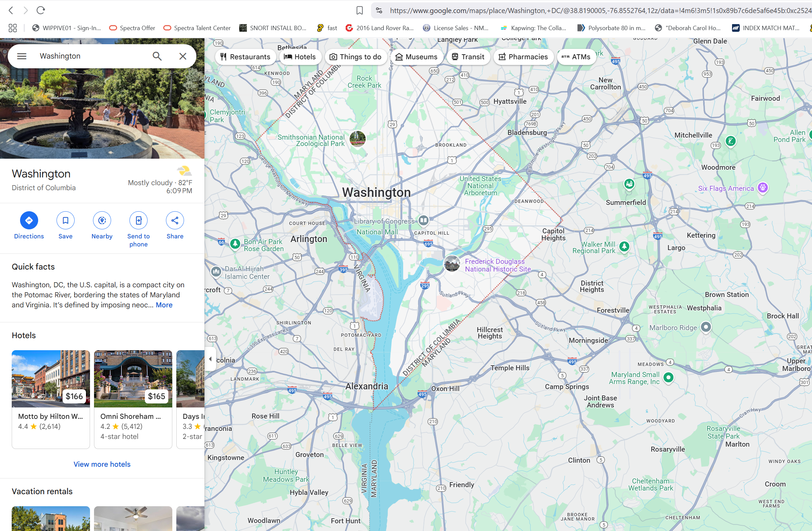Open Spectra Talent Center bookmark
Screen dimensions: 812x531
coord(197,28)
